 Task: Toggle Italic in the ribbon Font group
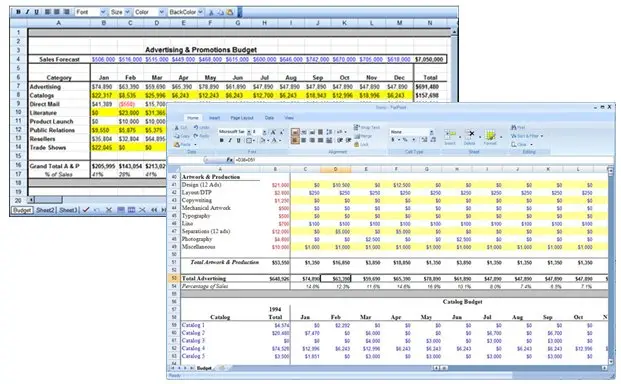point(230,141)
